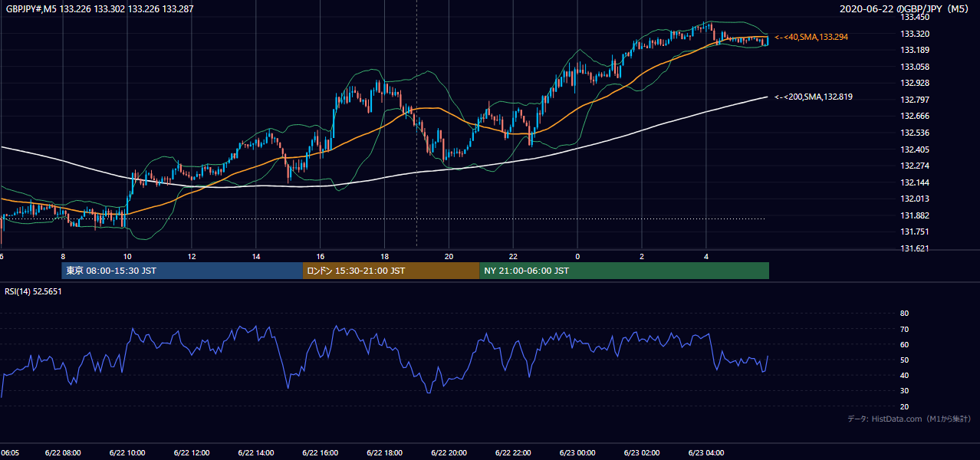Viewport: 980px width, 460px height.
Task: Click the 6/22 20:00 time axis label
Action: [x=449, y=453]
